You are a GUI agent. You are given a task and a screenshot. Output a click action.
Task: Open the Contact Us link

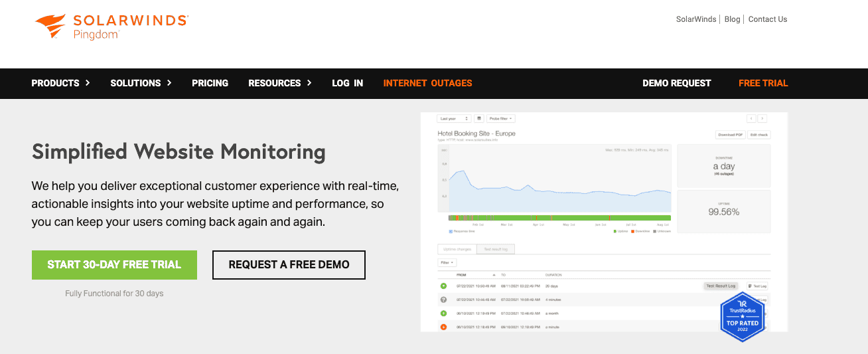pos(768,19)
